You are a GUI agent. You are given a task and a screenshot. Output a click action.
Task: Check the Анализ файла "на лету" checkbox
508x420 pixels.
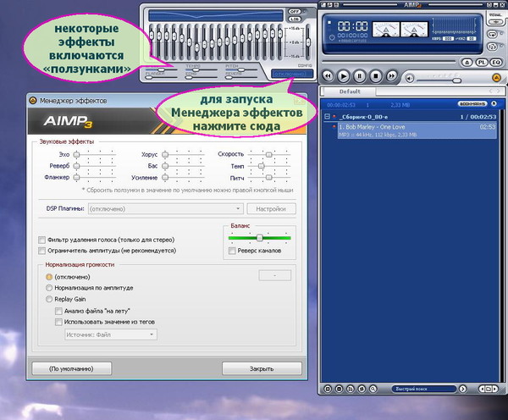58,311
